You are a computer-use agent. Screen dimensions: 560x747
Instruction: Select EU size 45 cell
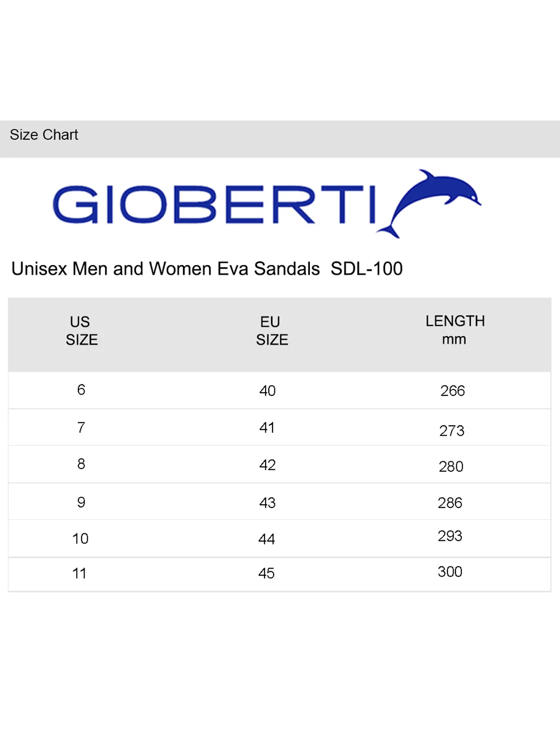[x=266, y=573]
